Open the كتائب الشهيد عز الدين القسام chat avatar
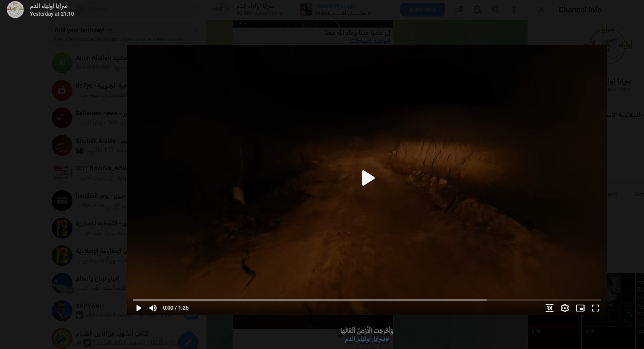 point(62,338)
